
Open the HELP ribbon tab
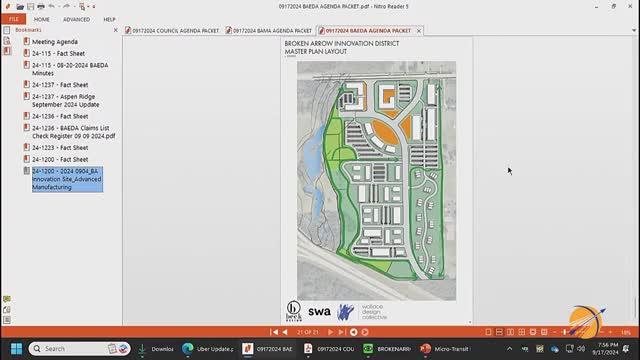point(109,19)
